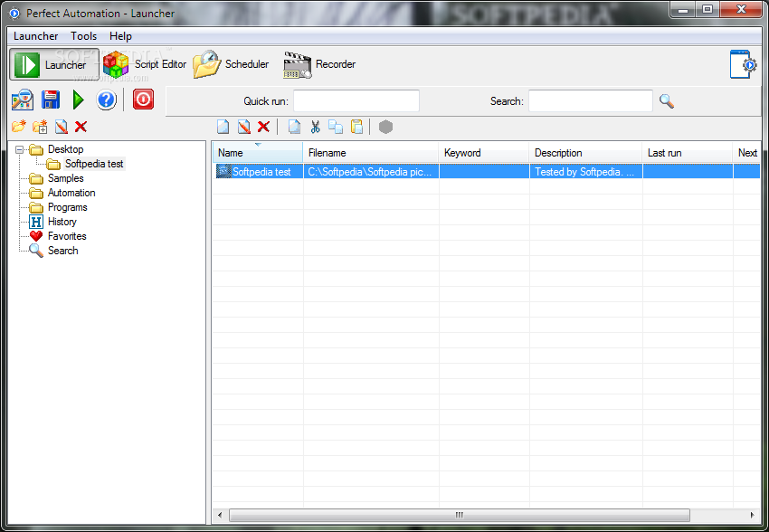Click the copy icon in the list toolbar
The height and width of the screenshot is (532, 769).
point(336,127)
